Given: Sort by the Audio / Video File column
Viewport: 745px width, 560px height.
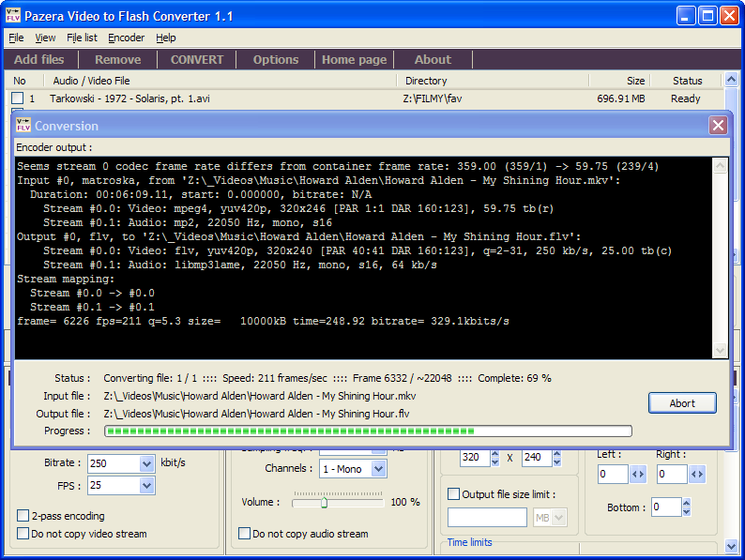Looking at the screenshot, I should 220,81.
